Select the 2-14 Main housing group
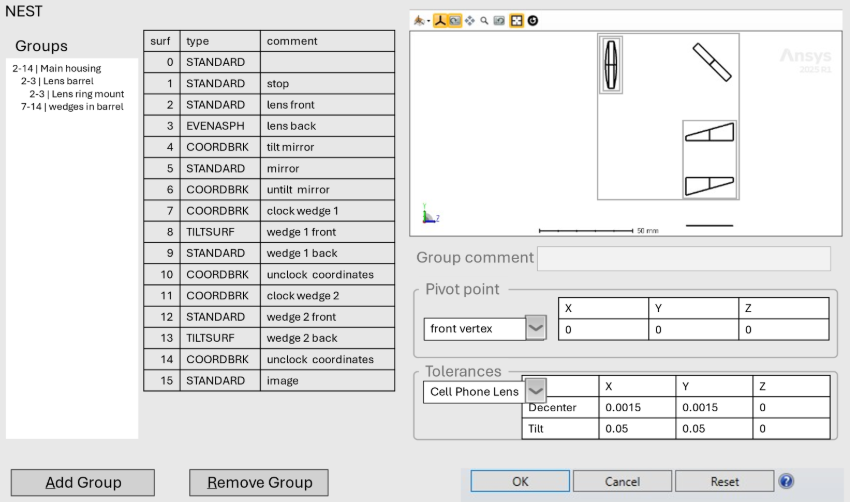Image resolution: width=850 pixels, height=502 pixels. point(56,68)
